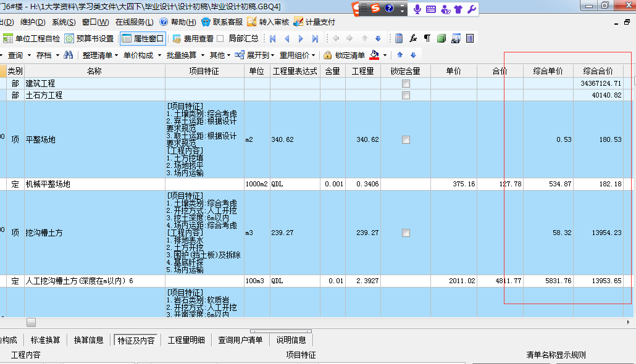Click the 预算书设置 button
Viewport: 636px width, 364px height.
(90, 38)
